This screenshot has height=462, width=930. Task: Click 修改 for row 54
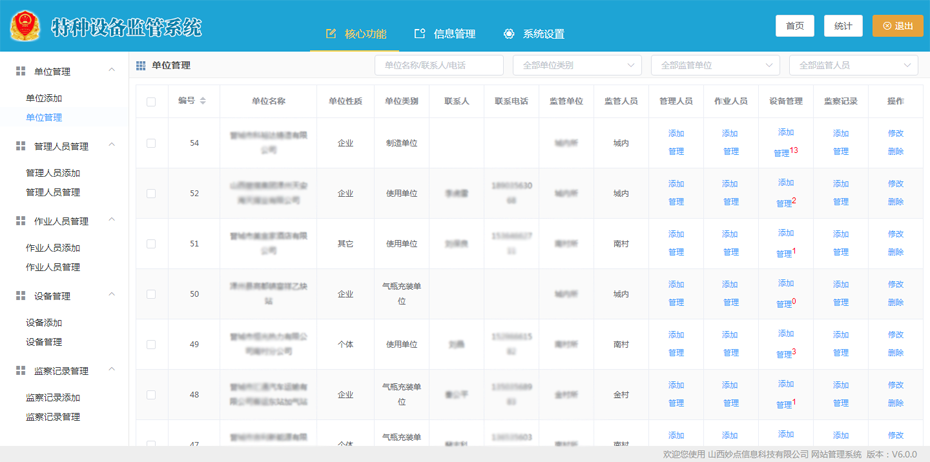click(x=896, y=133)
